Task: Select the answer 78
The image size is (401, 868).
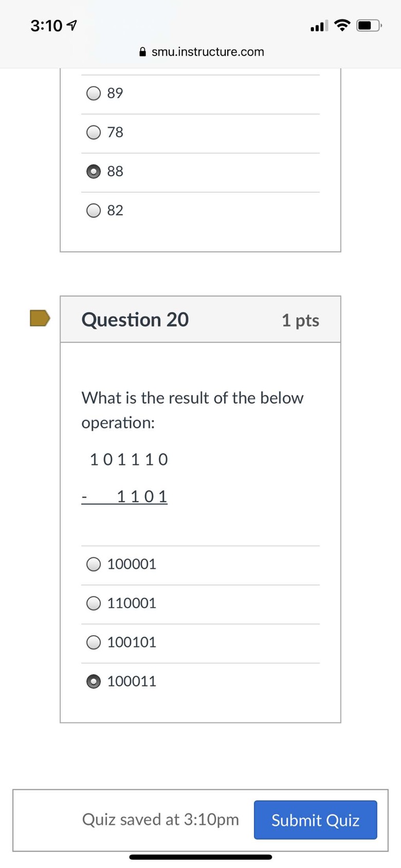Action: click(94, 132)
